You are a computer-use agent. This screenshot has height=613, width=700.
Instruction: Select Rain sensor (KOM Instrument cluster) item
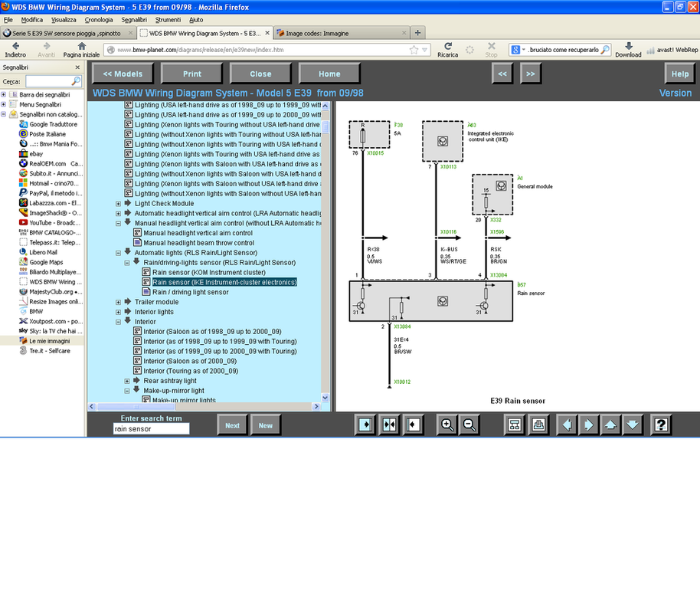tap(209, 273)
